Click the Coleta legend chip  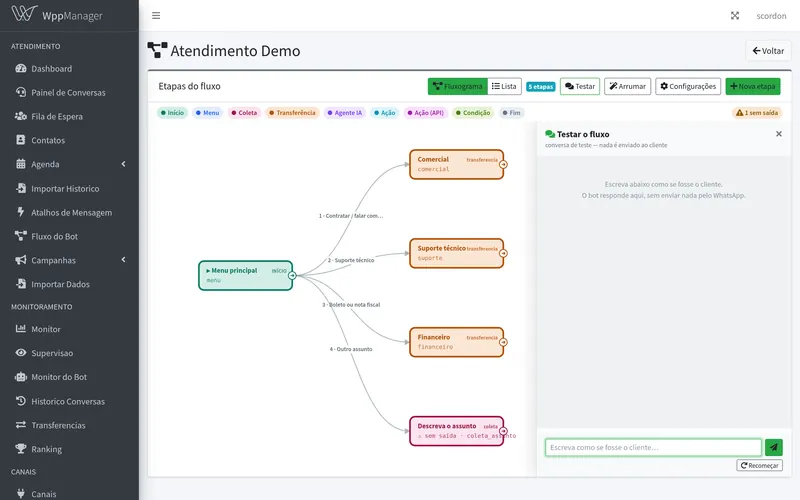244,113
